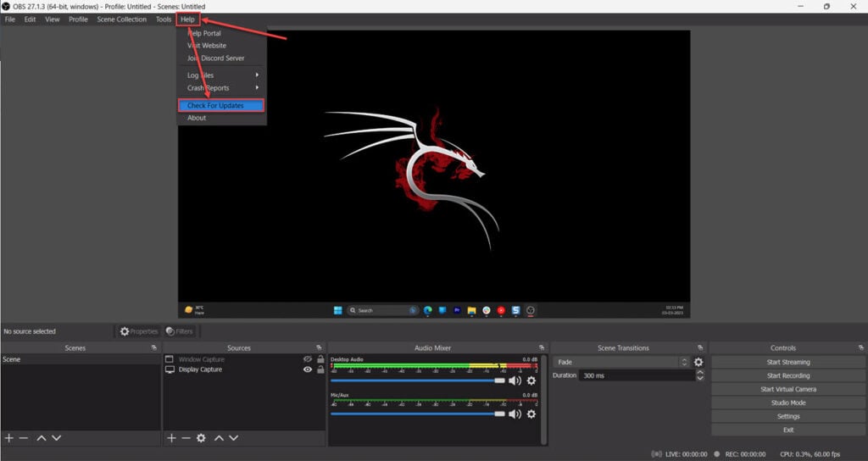868x461 pixels.
Task: Close the Help menu by clicking Help
Action: coord(187,19)
